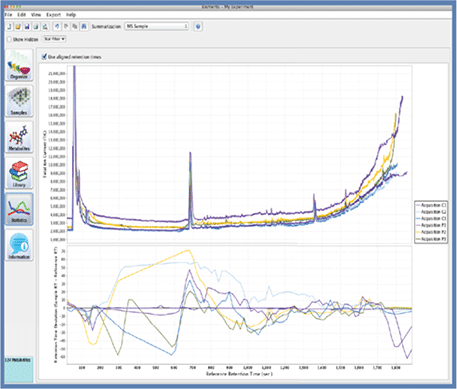Click the Acquisition C2 legend label
The height and width of the screenshot is (389, 457).
tap(434, 212)
